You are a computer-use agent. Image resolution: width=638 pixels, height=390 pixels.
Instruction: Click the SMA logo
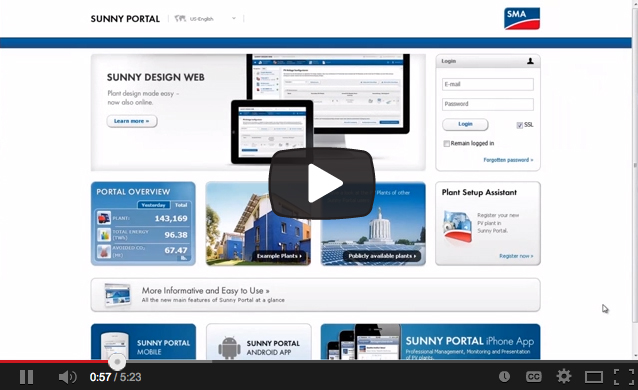click(x=522, y=19)
